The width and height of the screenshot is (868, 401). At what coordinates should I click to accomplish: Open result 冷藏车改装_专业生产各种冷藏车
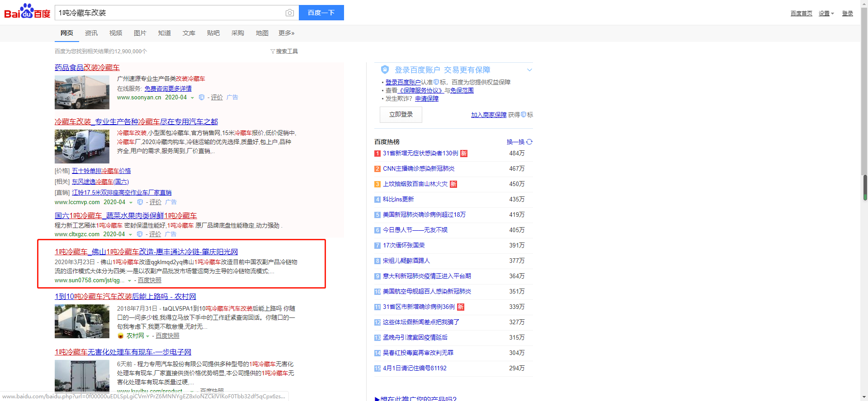(x=136, y=121)
